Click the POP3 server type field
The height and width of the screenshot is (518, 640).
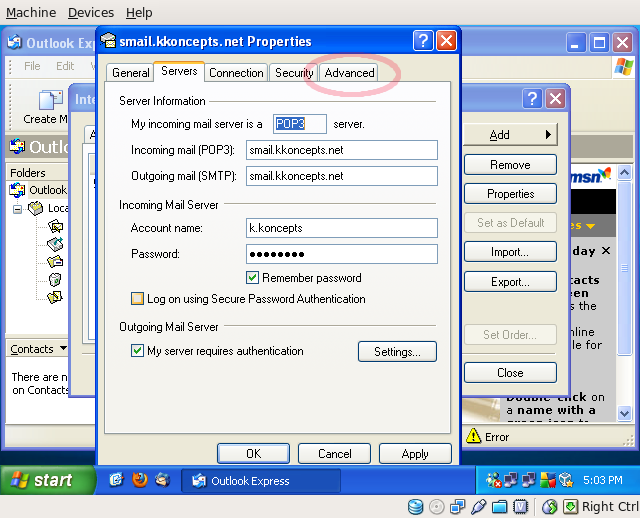(300, 124)
